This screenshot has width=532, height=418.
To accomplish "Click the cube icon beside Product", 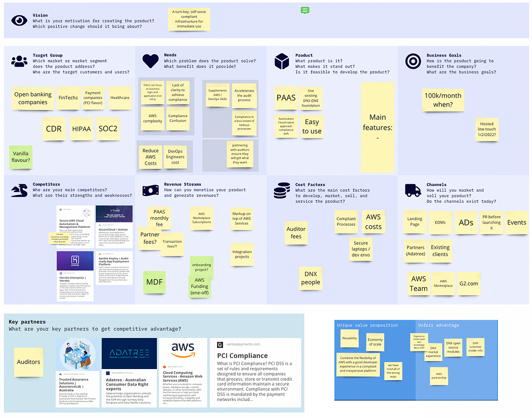I will pos(281,62).
